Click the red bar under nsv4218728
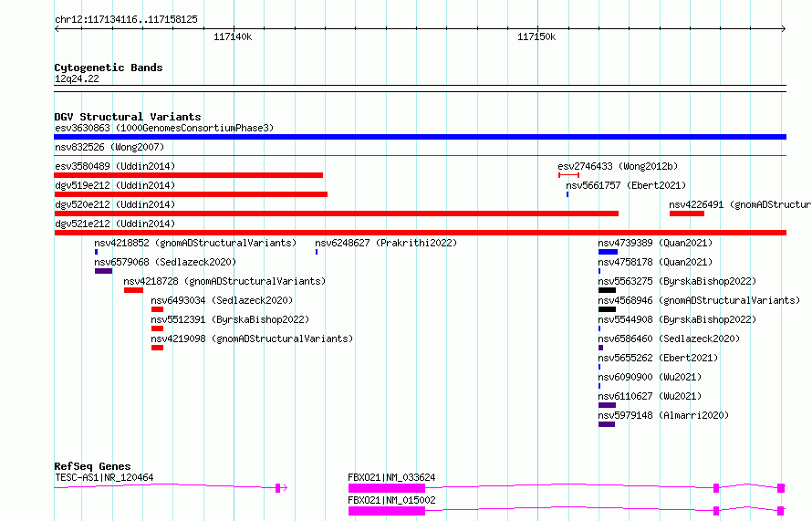Image resolution: width=812 pixels, height=521 pixels. (x=133, y=290)
